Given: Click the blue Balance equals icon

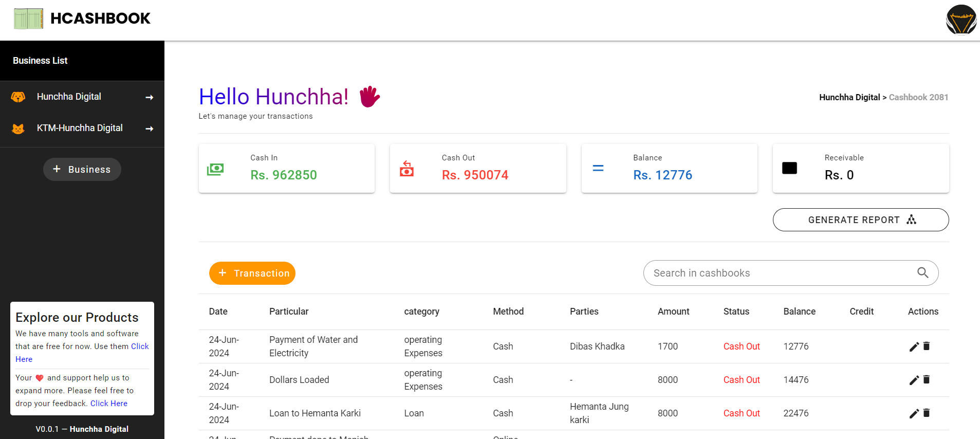Looking at the screenshot, I should [x=598, y=168].
